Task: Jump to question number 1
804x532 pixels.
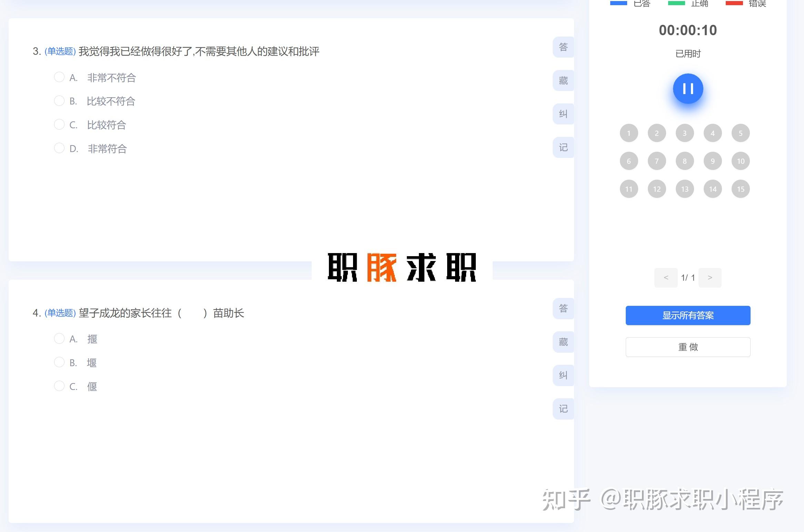Action: (x=629, y=133)
